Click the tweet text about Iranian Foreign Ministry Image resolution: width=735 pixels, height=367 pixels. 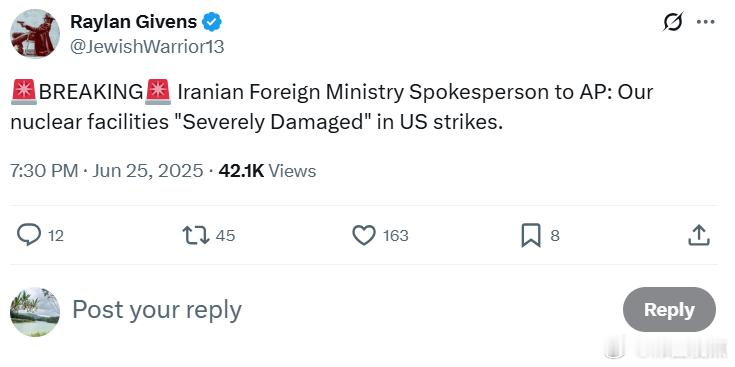point(331,107)
